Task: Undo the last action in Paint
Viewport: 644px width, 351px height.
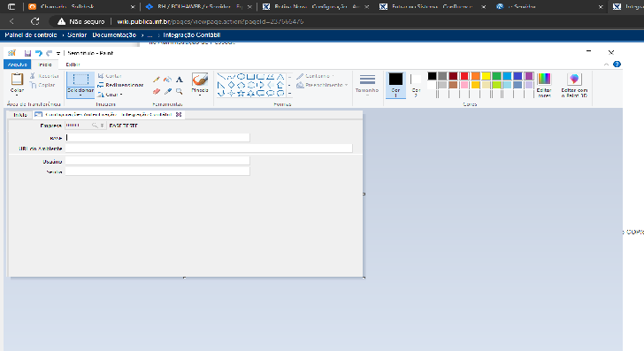Action: point(39,53)
